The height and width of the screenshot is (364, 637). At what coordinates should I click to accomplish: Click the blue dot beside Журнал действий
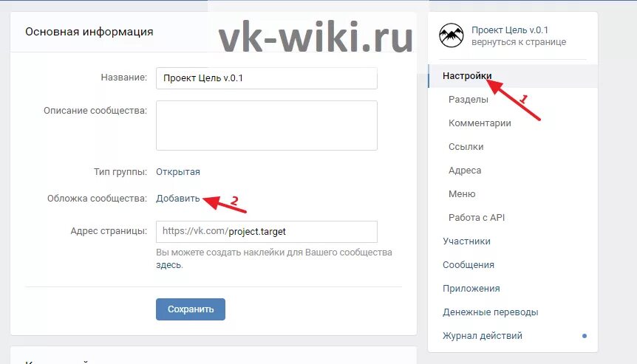pos(585,336)
